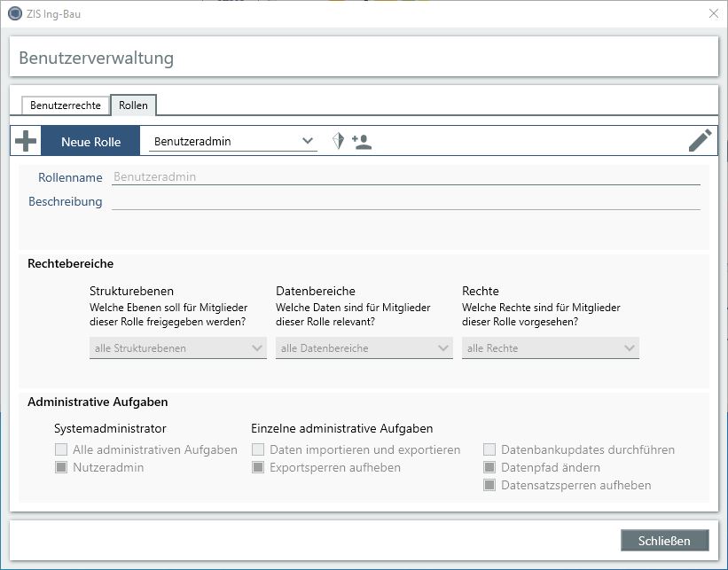
Task: Switch to the Benutzerrechte tab
Action: click(x=66, y=105)
